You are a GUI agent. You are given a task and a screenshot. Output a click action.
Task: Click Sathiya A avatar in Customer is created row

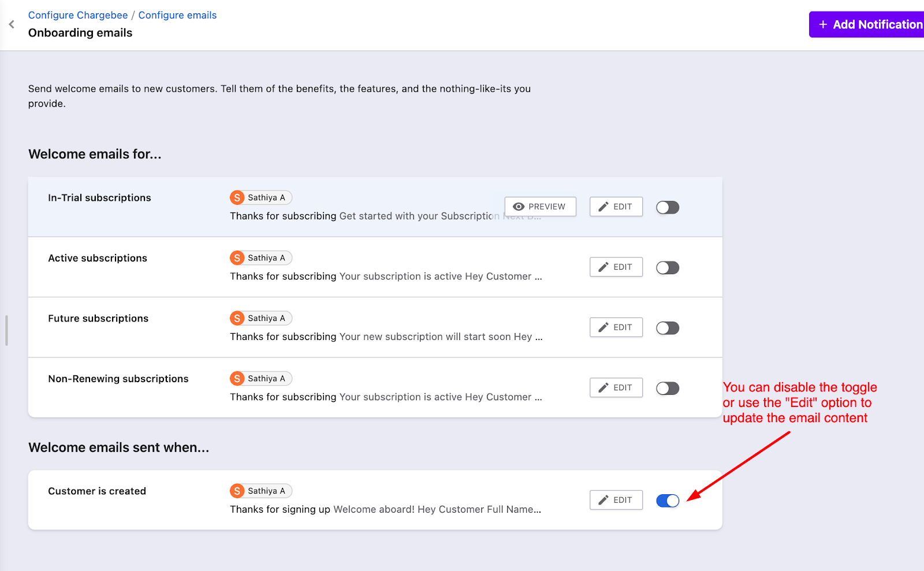[x=237, y=491]
